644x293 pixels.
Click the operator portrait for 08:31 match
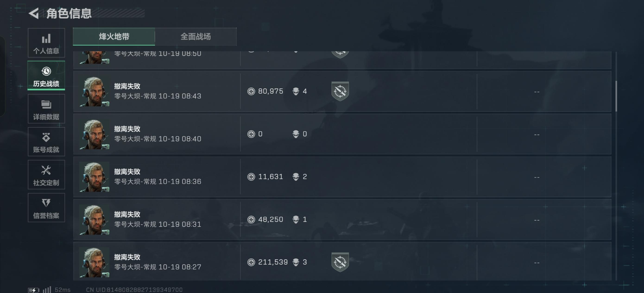(x=94, y=220)
